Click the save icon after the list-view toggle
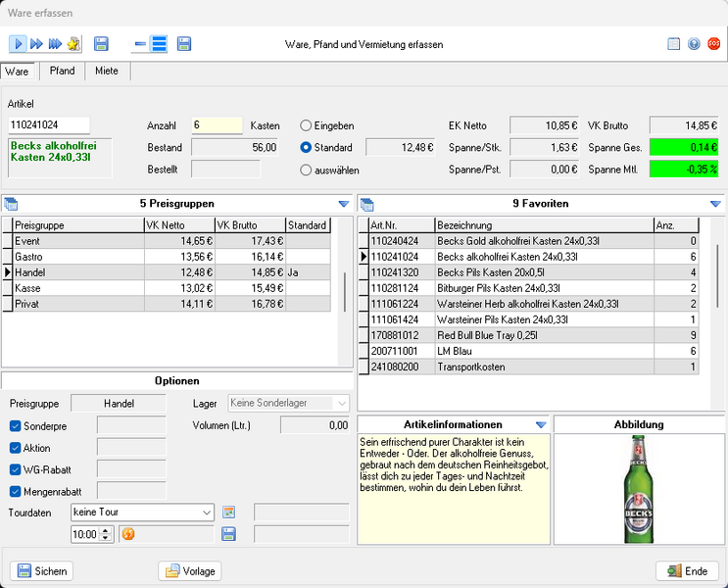728x588 pixels. [184, 44]
